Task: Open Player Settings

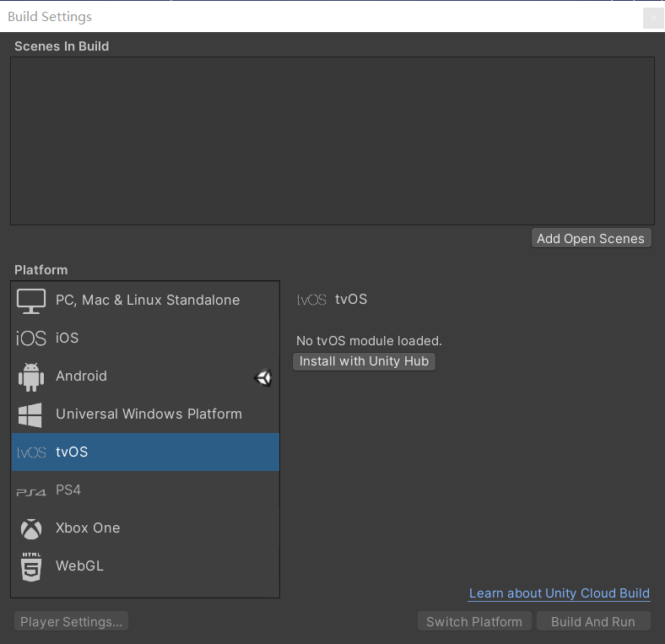Action: point(71,621)
